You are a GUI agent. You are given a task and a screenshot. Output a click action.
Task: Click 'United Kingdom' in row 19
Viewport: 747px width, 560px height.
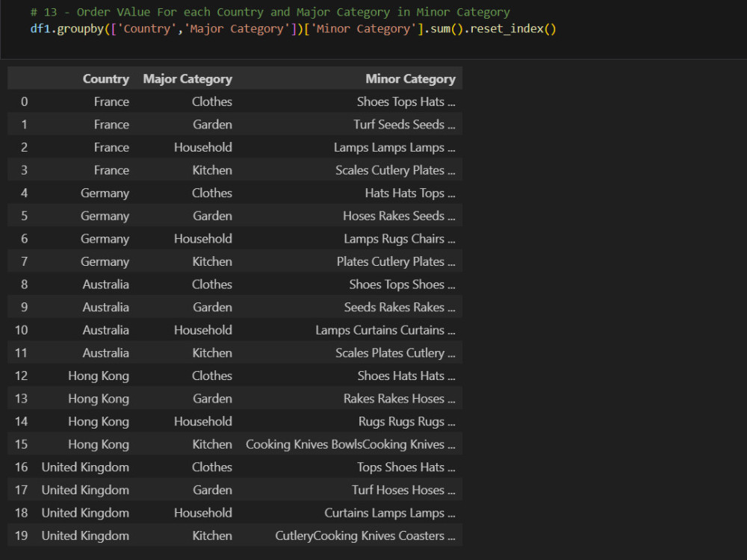tap(85, 536)
